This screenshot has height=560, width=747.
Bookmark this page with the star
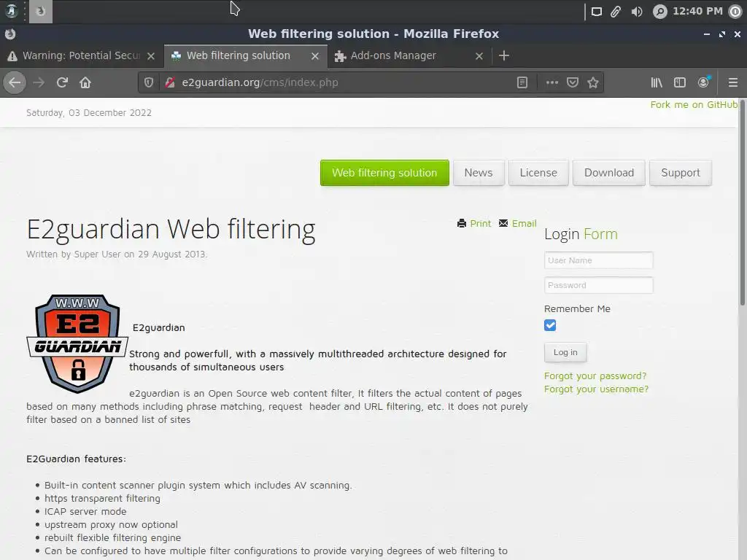click(592, 82)
